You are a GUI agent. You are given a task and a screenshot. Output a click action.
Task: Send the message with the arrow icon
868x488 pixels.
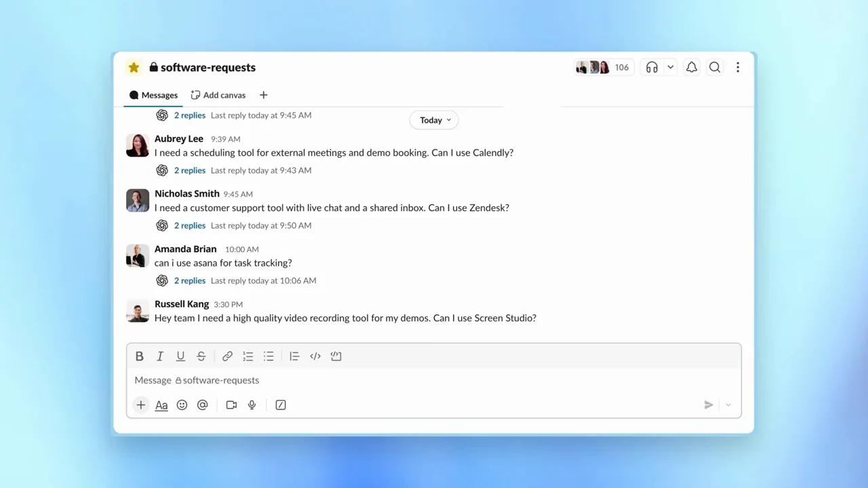point(709,405)
